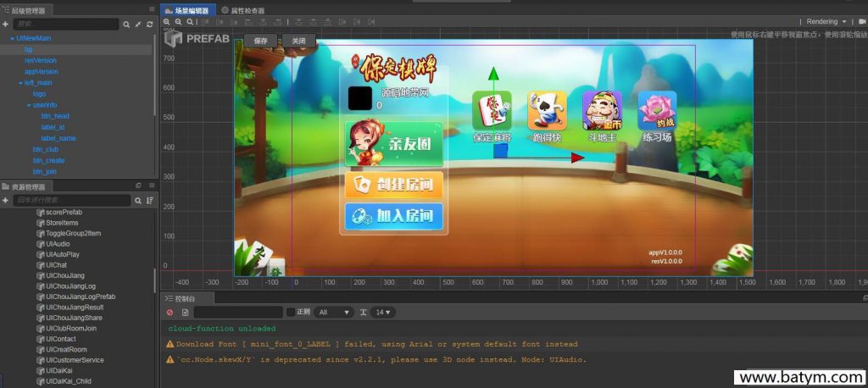Click the 保存 button to save prefab
The image size is (868, 388).
pyautogui.click(x=261, y=41)
